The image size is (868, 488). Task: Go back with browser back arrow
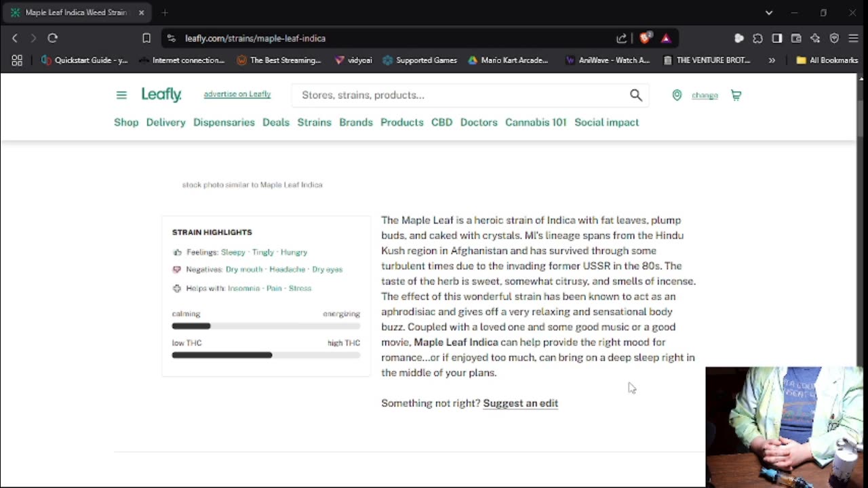[x=15, y=38]
